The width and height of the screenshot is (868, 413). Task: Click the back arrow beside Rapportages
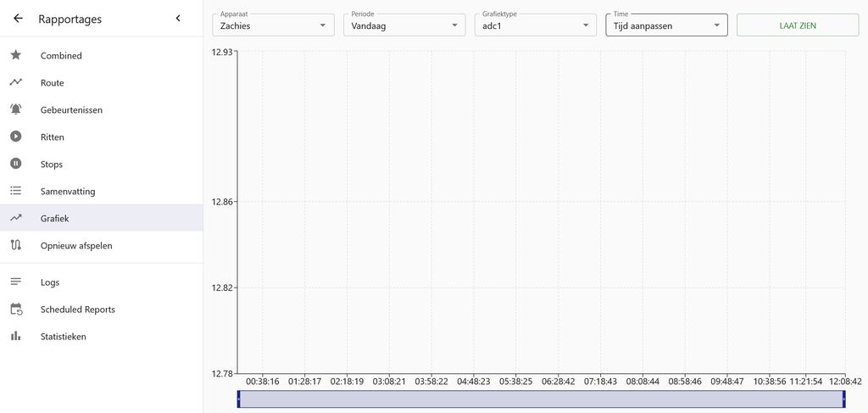click(x=18, y=19)
